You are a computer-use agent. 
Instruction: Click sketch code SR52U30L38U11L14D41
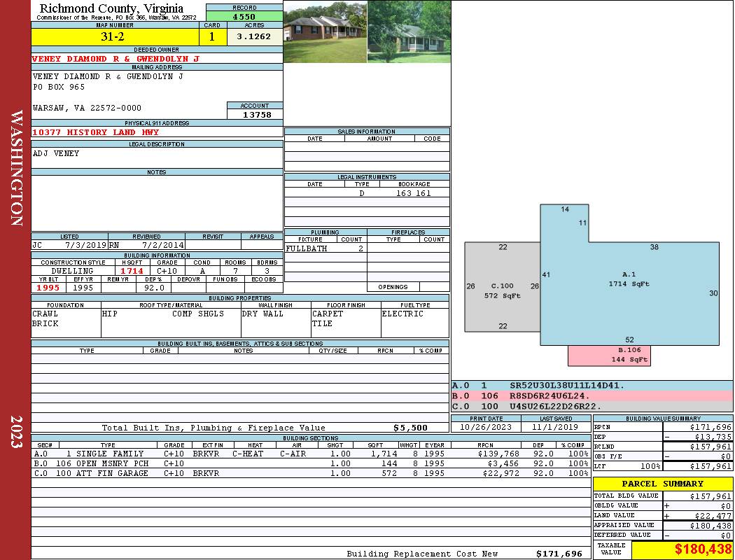[x=567, y=386]
